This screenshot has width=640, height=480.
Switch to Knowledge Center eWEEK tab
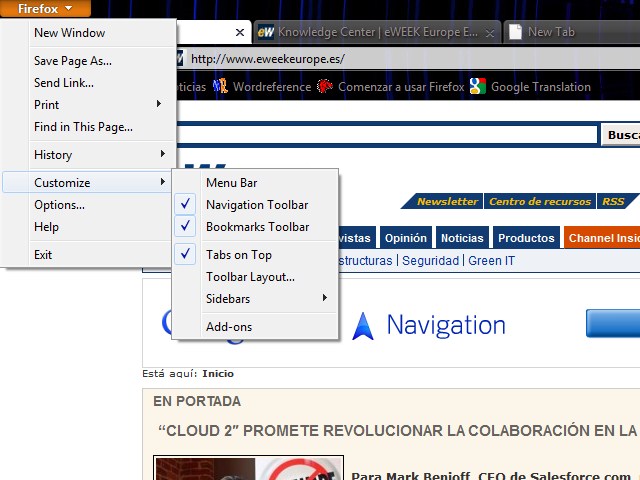(377, 32)
